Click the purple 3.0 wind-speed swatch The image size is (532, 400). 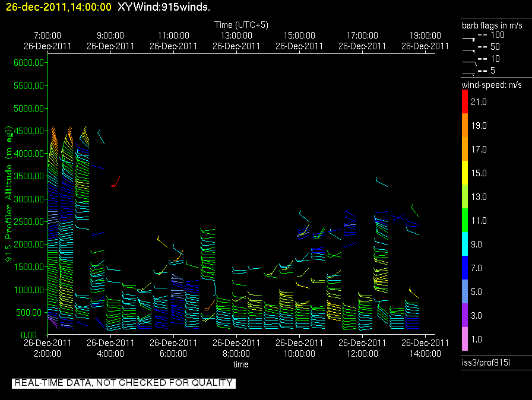click(464, 315)
